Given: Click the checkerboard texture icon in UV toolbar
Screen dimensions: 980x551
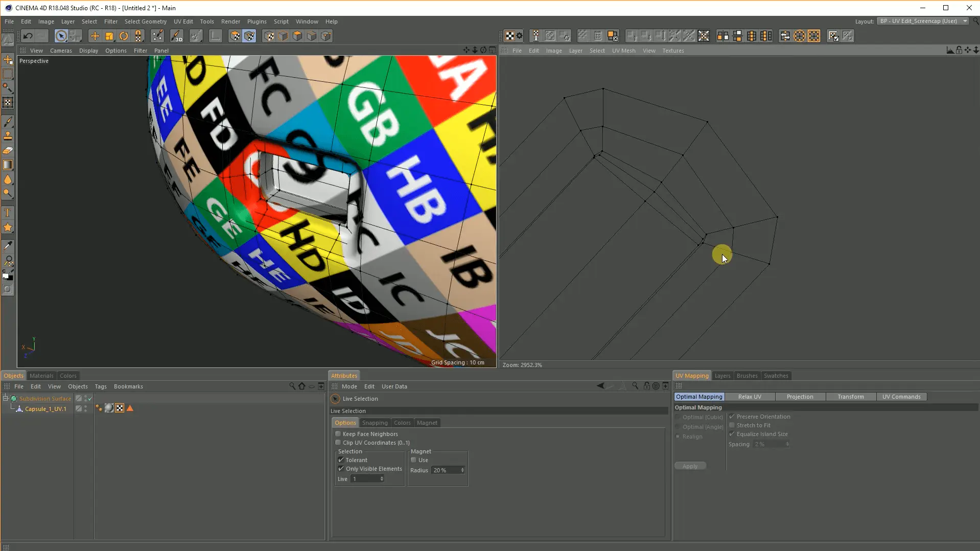Looking at the screenshot, I should (509, 36).
